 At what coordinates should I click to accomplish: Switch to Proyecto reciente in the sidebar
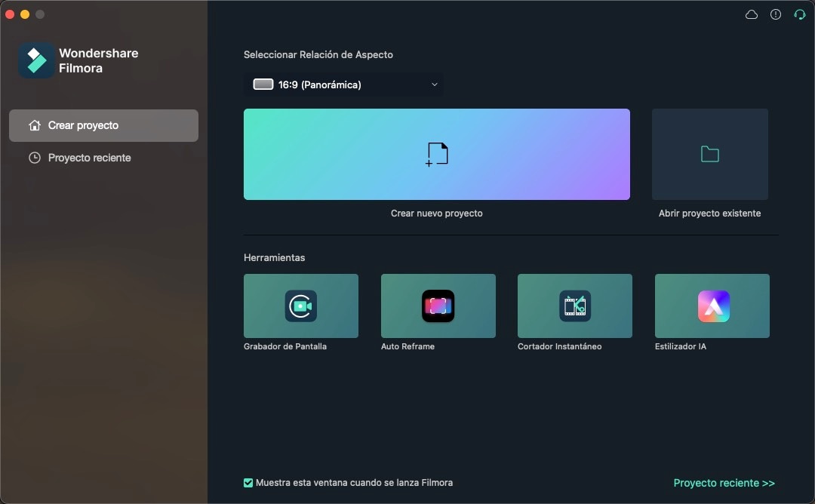click(104, 158)
